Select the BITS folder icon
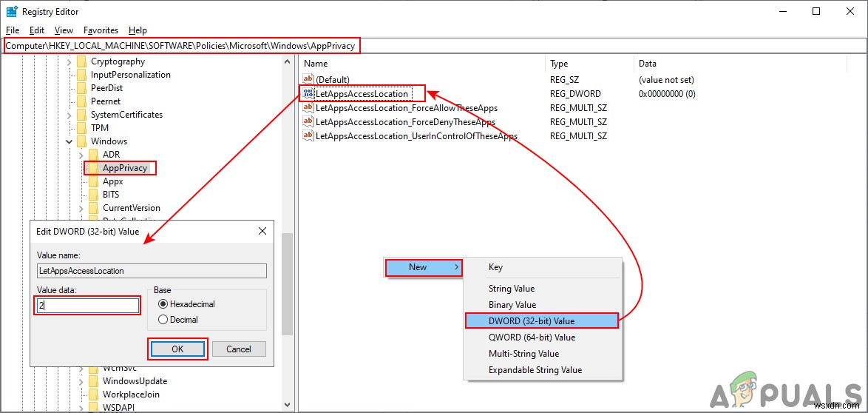Viewport: 868px width, 413px height. click(x=94, y=195)
